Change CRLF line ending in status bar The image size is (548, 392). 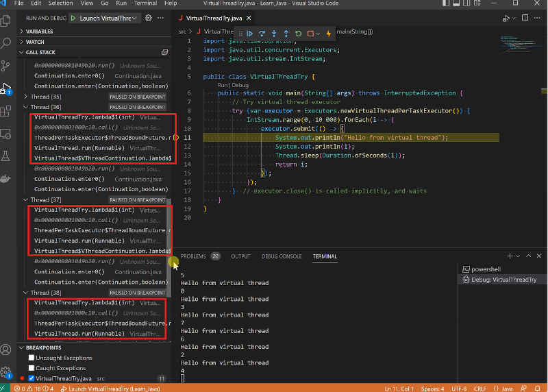[x=480, y=389]
